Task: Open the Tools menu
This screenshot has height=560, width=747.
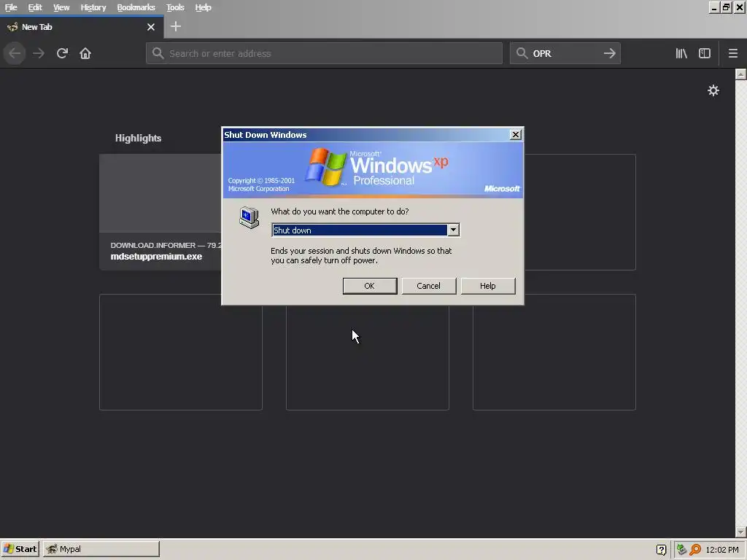Action: point(175,7)
